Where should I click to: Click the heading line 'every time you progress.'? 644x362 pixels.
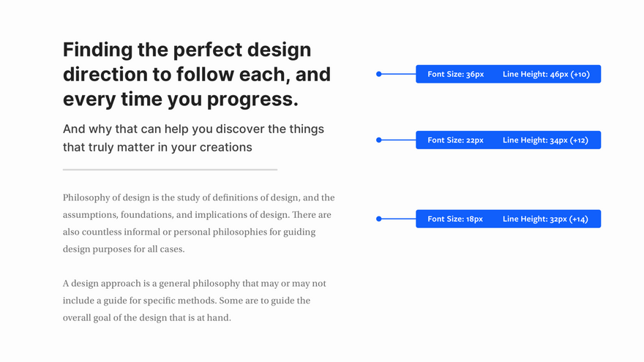click(x=180, y=99)
